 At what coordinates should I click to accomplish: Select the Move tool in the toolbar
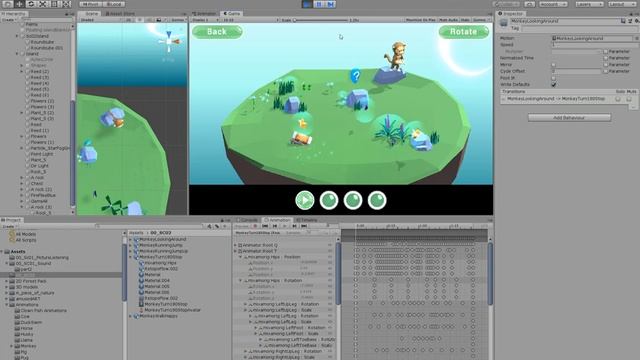click(19, 4)
